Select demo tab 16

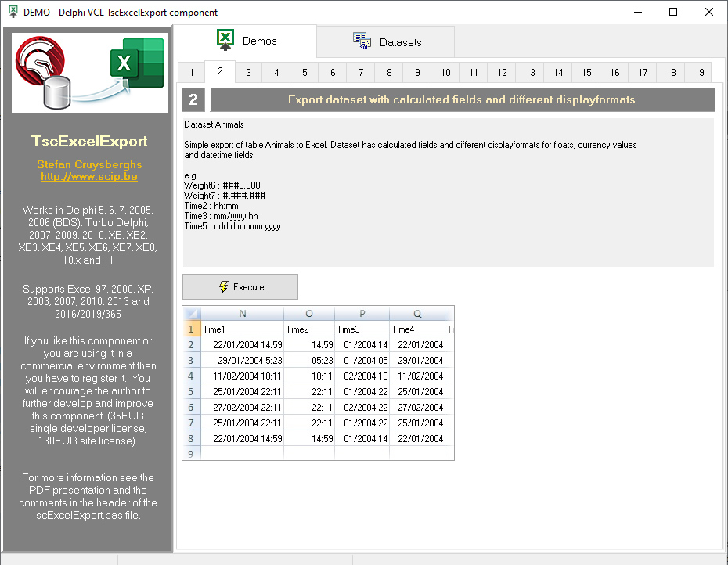(614, 73)
